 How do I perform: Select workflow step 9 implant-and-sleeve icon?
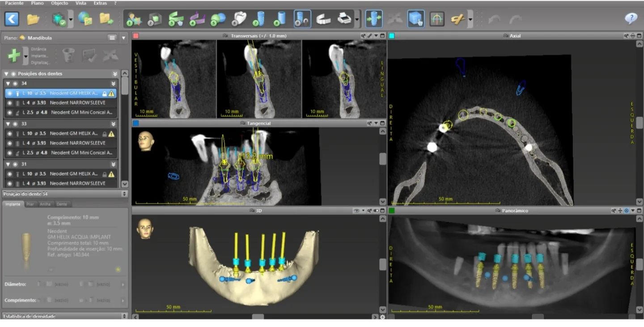302,19
